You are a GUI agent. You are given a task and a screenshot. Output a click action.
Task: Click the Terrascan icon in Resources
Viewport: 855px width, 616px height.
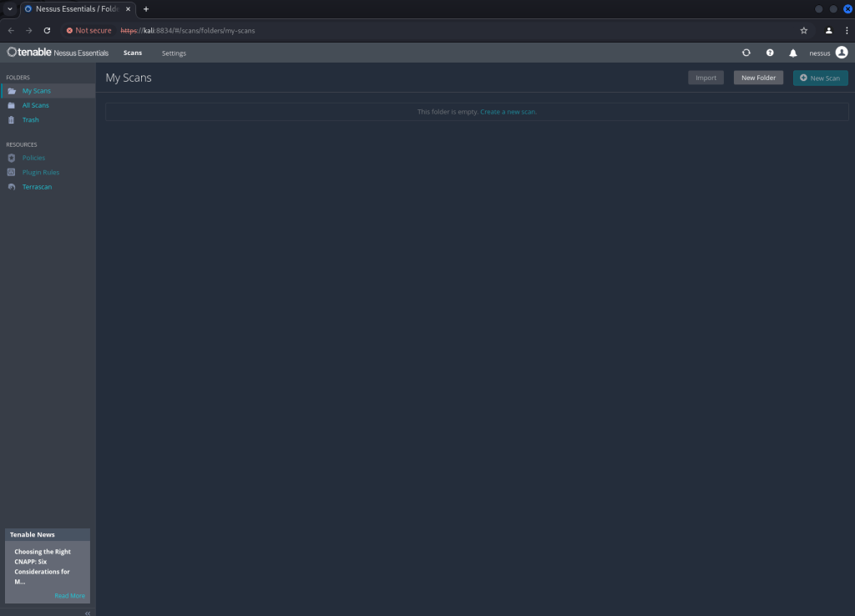pos(12,187)
